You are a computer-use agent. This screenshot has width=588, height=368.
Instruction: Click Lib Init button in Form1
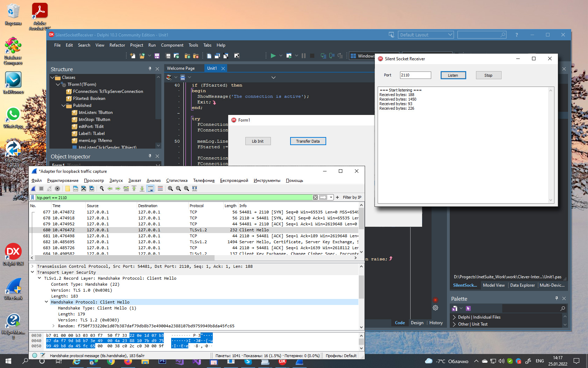pyautogui.click(x=258, y=141)
